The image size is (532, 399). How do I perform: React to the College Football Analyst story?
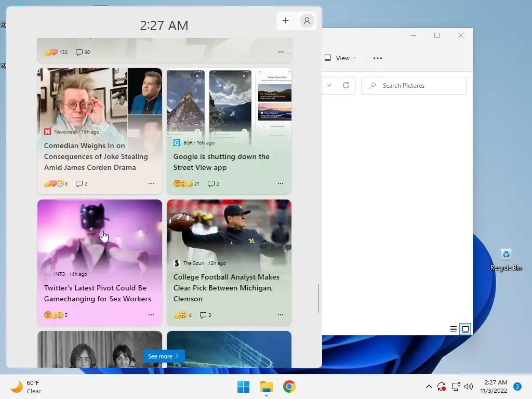pyautogui.click(x=182, y=315)
